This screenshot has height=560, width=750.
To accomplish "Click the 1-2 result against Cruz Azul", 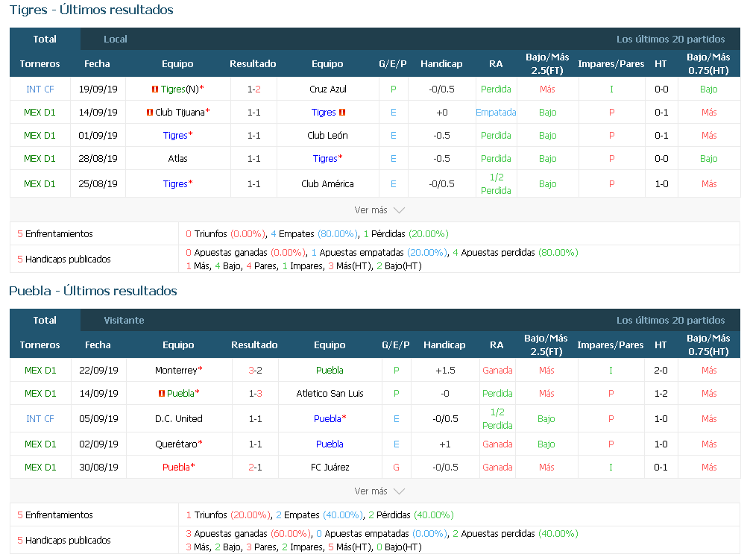I will pyautogui.click(x=254, y=89).
